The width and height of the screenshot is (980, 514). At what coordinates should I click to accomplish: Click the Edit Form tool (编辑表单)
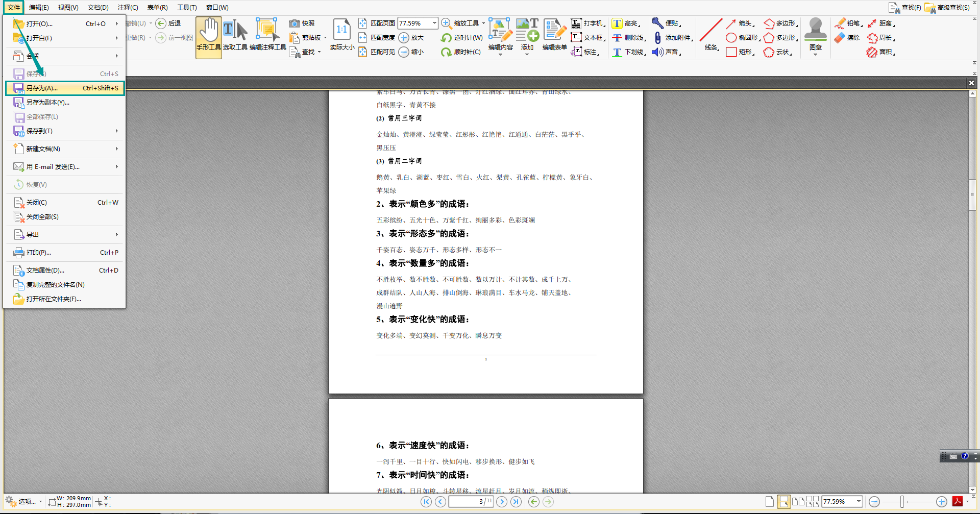pyautogui.click(x=555, y=35)
